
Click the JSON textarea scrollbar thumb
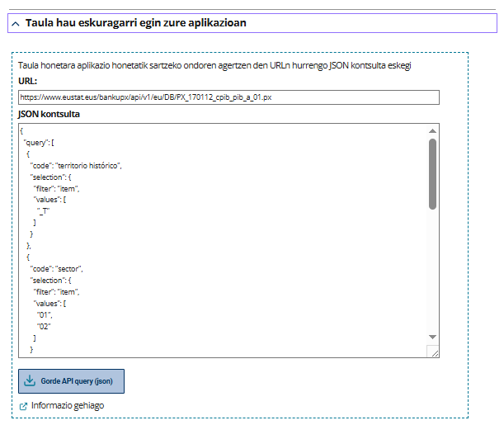point(433,172)
